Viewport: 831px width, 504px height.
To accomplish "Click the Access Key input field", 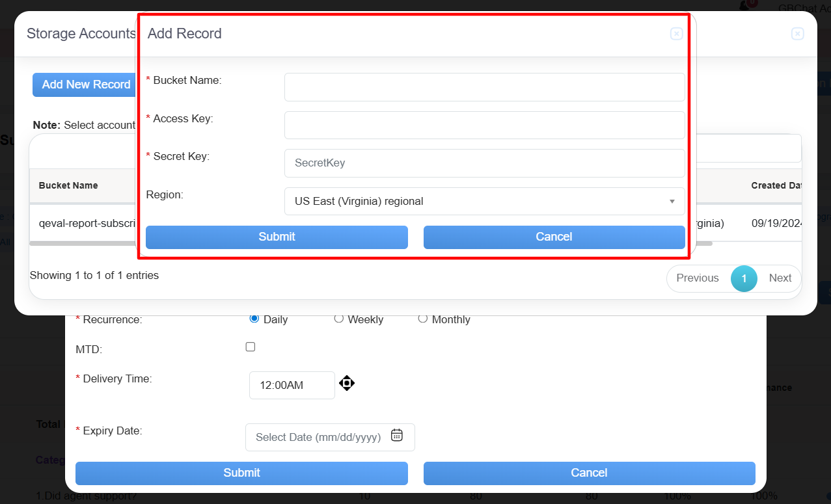I will tap(484, 125).
